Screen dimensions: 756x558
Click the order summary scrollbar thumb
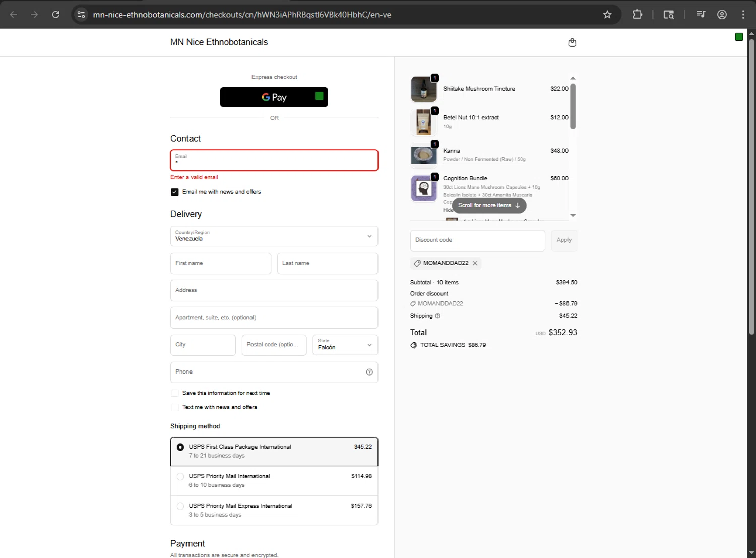click(x=573, y=106)
